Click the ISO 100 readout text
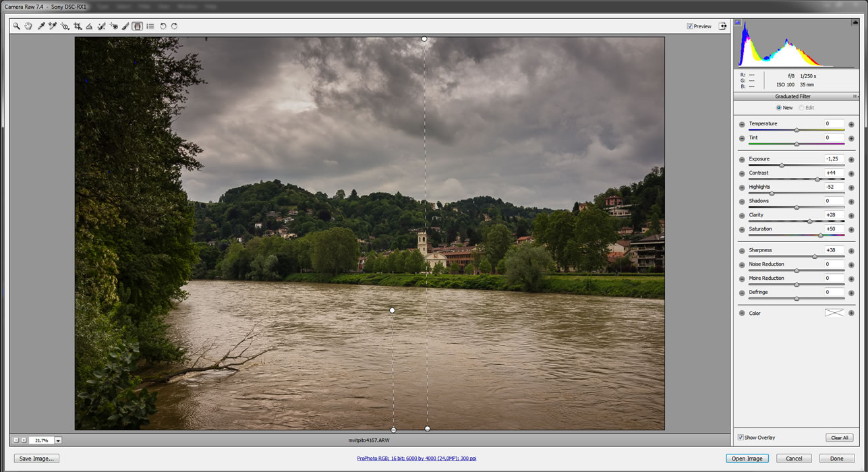The height and width of the screenshot is (472, 868). [785, 85]
